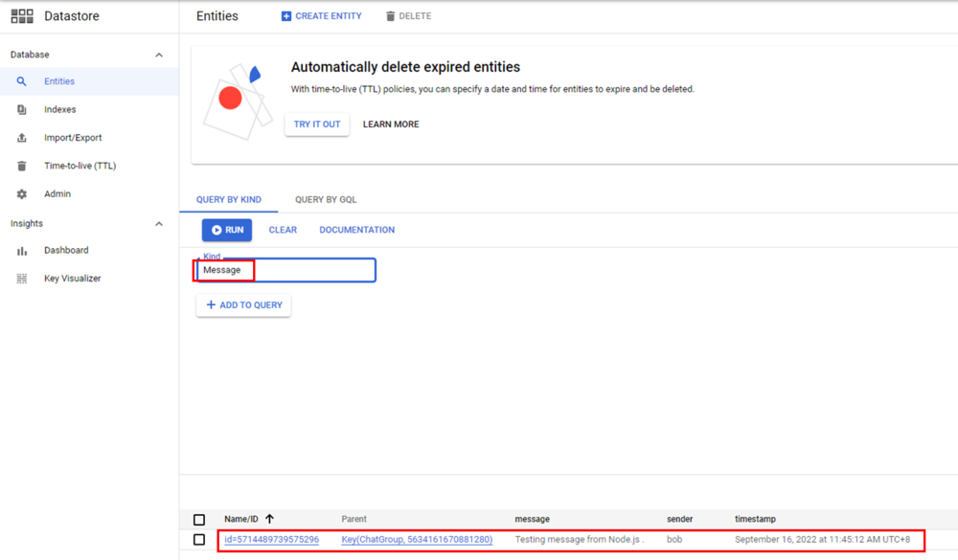Check the select-all checkbox in the results header
958x560 pixels.
[x=199, y=519]
